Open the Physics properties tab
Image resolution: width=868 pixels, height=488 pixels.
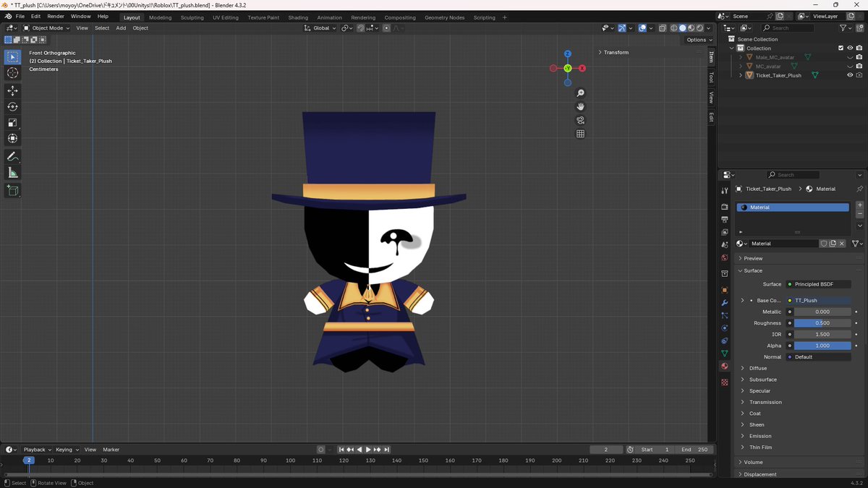tap(725, 328)
